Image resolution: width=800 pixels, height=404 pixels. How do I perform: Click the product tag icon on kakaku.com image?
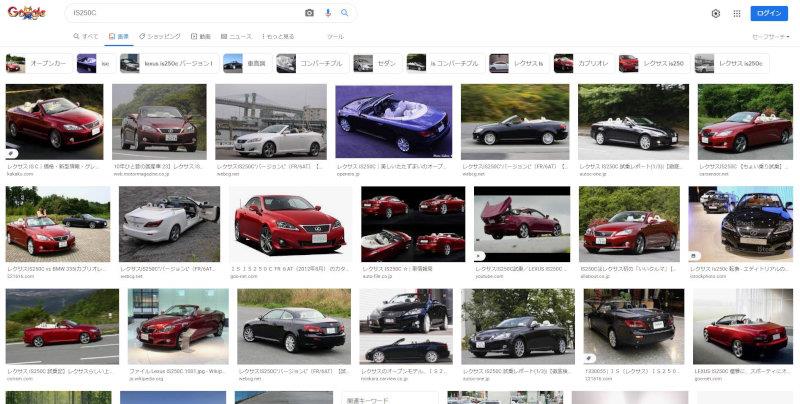click(12, 154)
